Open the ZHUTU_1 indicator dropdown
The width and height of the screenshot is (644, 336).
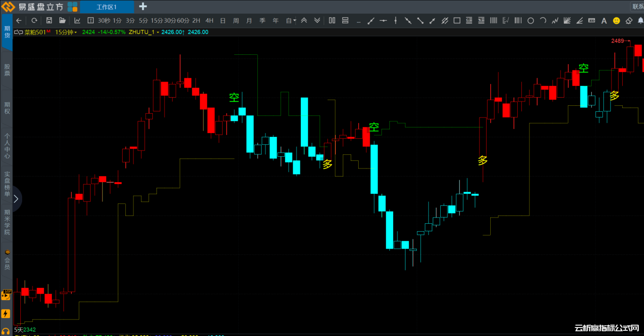[x=144, y=32]
